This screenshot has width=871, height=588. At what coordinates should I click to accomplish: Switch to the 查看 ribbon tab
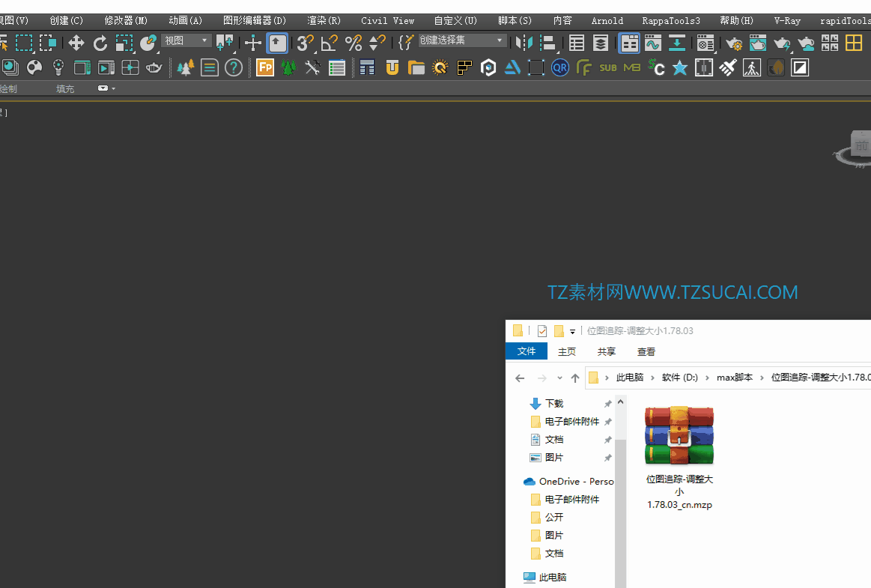tap(646, 351)
